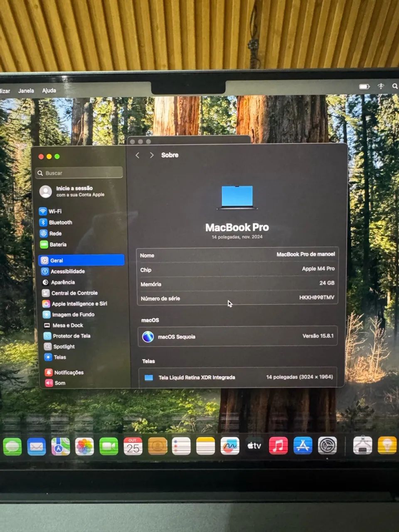Open Wi-Fi settings in sidebar

click(50, 211)
